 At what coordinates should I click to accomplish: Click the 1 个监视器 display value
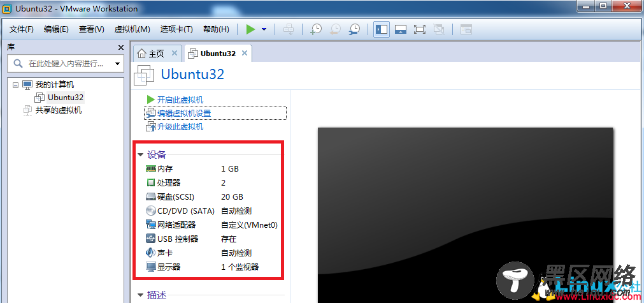click(240, 267)
